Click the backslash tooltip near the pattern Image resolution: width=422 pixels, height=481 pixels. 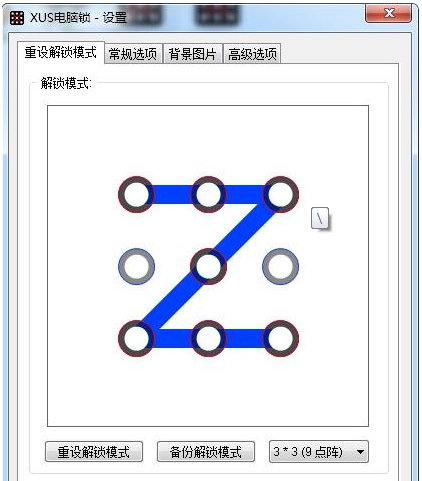pyautogui.click(x=320, y=218)
